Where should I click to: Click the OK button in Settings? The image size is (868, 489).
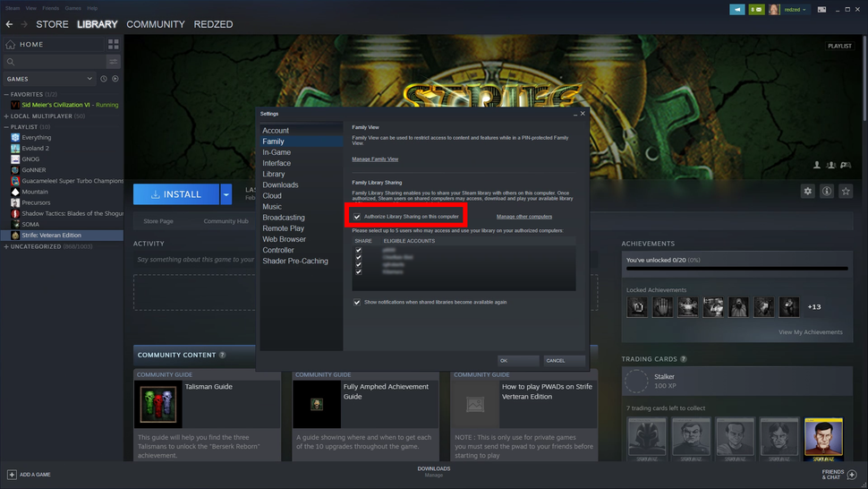518,361
